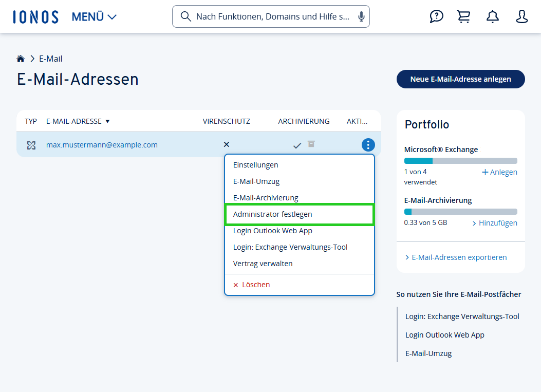This screenshot has width=541, height=392.
Task: Click E-Mail-Adressen exportieren link
Action: 456,257
